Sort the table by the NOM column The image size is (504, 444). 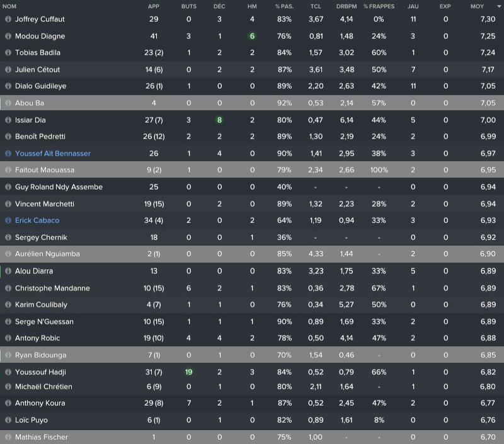tap(10, 6)
